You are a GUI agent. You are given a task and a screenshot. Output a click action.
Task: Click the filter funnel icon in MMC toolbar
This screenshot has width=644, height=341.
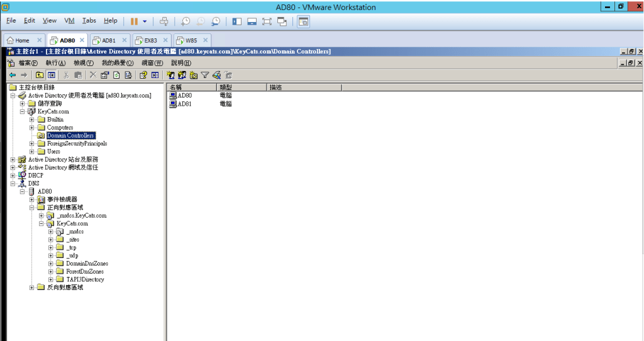(x=205, y=75)
